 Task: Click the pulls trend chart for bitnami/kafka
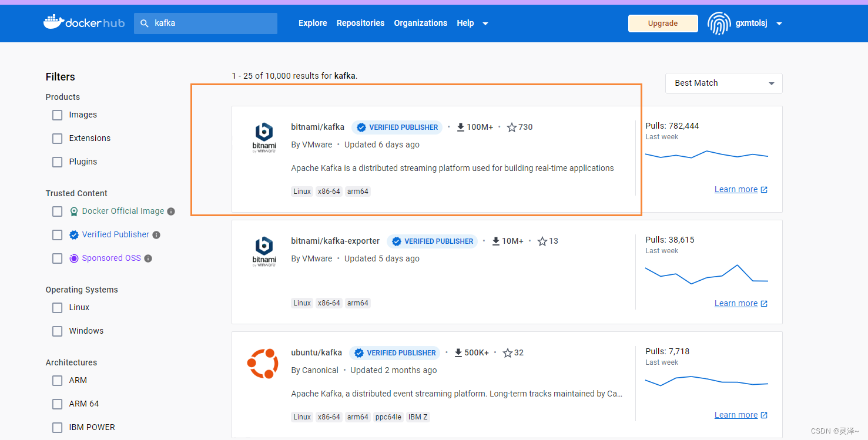[x=706, y=155]
